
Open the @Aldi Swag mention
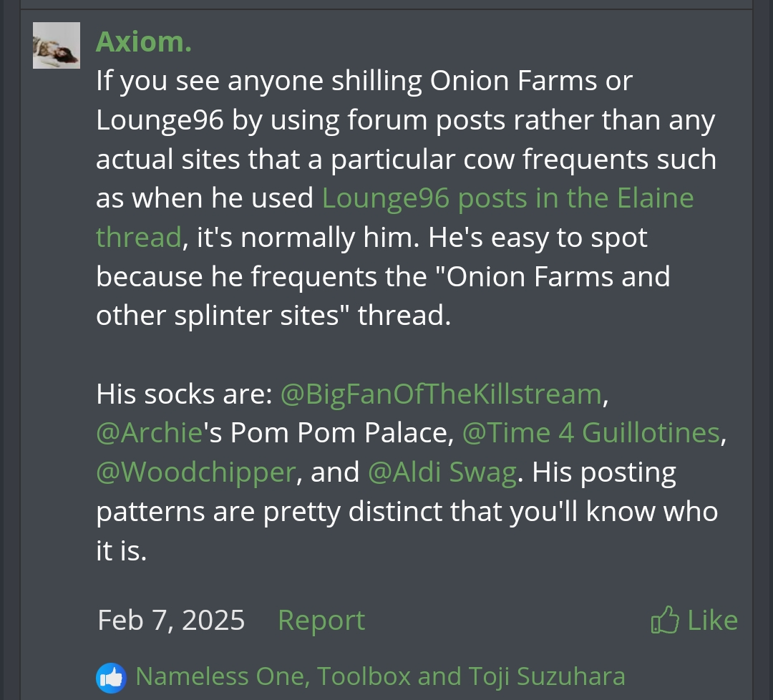tap(442, 472)
